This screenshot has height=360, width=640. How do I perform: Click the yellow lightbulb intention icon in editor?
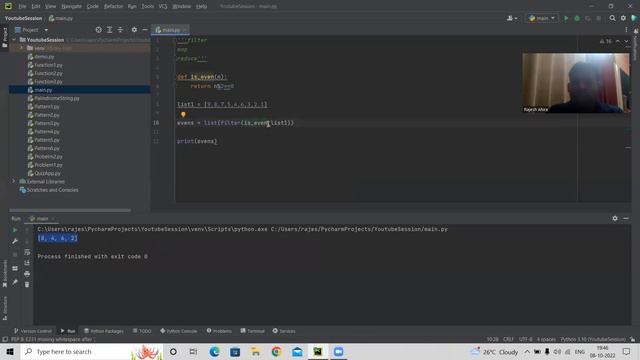(x=183, y=115)
